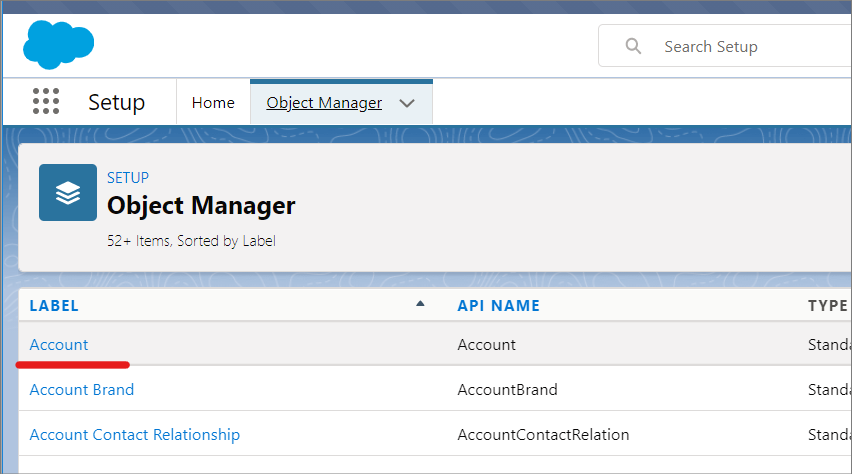Open the Object Manager tab
This screenshot has width=852, height=474.
pos(324,103)
